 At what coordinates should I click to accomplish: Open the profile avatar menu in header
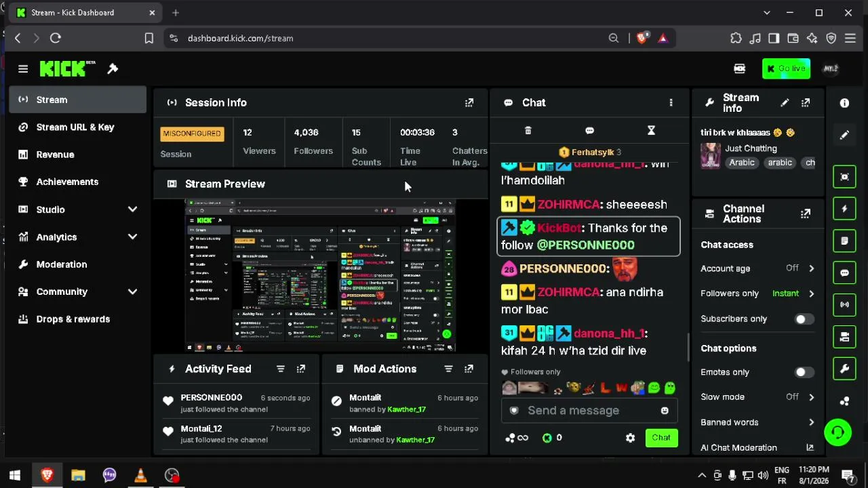831,68
